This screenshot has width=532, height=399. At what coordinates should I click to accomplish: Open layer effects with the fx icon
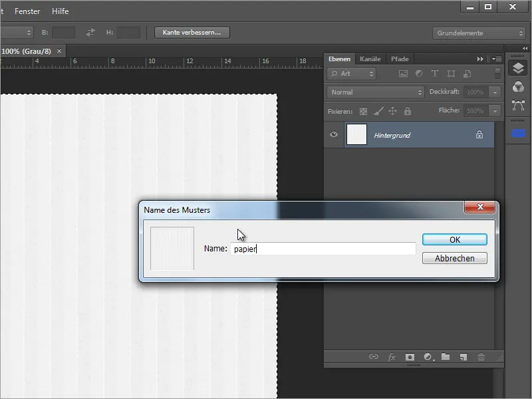[392, 357]
